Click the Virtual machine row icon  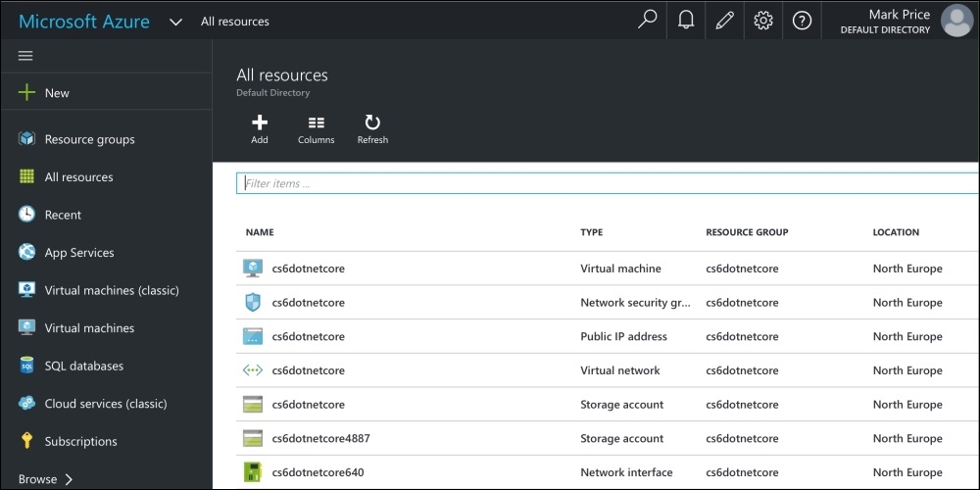point(253,269)
